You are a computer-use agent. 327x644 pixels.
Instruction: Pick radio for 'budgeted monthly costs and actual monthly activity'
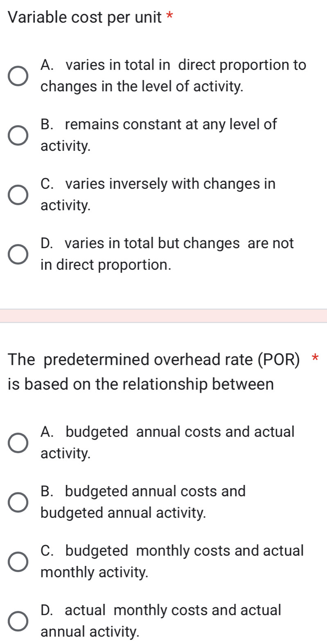(x=19, y=562)
